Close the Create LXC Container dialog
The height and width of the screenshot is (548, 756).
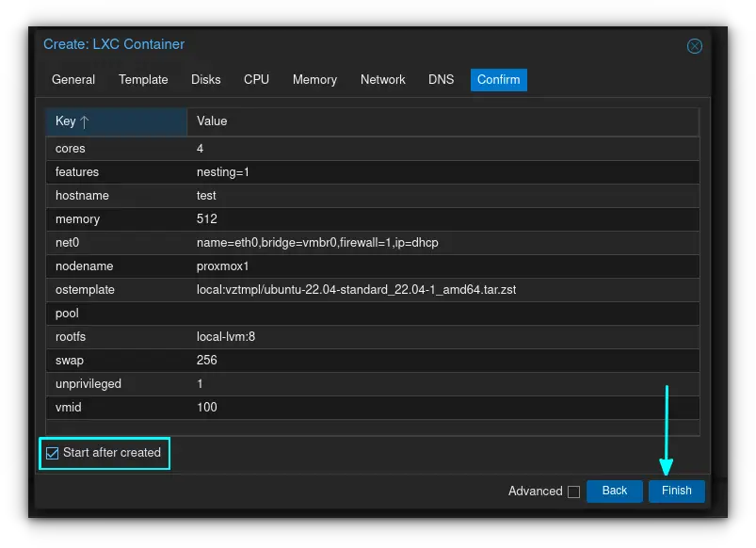pyautogui.click(x=694, y=46)
